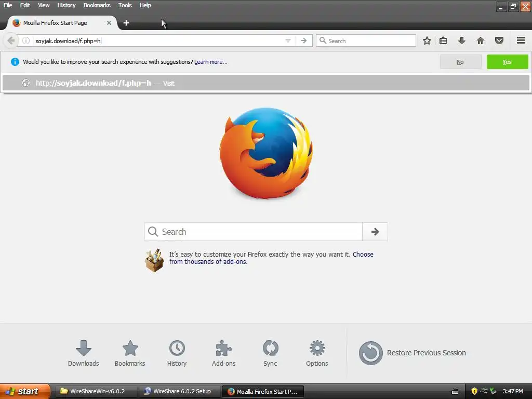
Task: Click the Windows start button
Action: (x=25, y=391)
